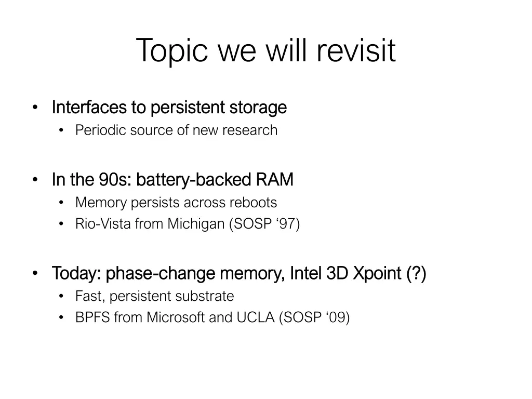Select the "Periodic source of new research" line
Screen dimensions: 532x399
(x=176, y=130)
